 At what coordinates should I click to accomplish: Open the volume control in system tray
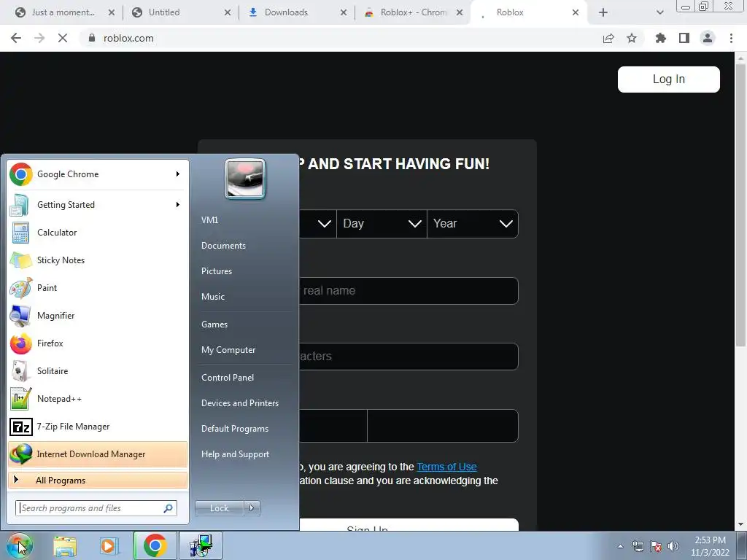pyautogui.click(x=673, y=546)
